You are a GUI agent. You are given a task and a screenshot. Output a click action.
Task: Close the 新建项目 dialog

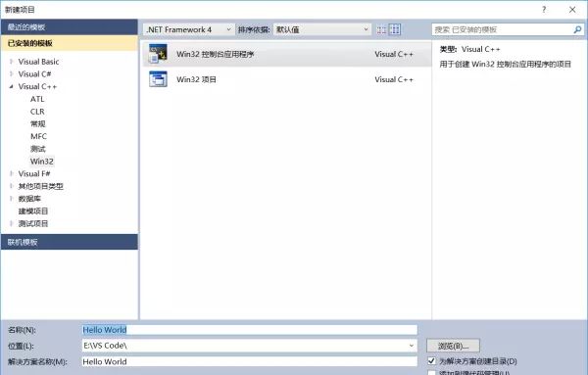pos(572,10)
